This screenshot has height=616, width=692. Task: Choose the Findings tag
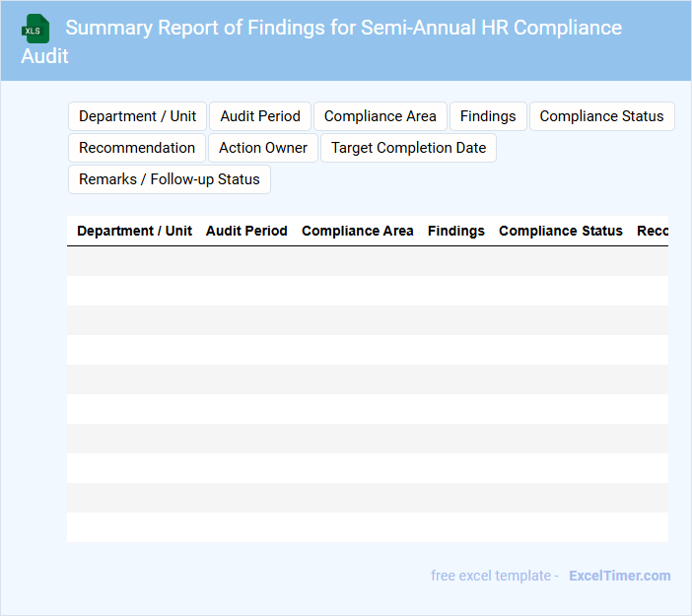click(488, 116)
